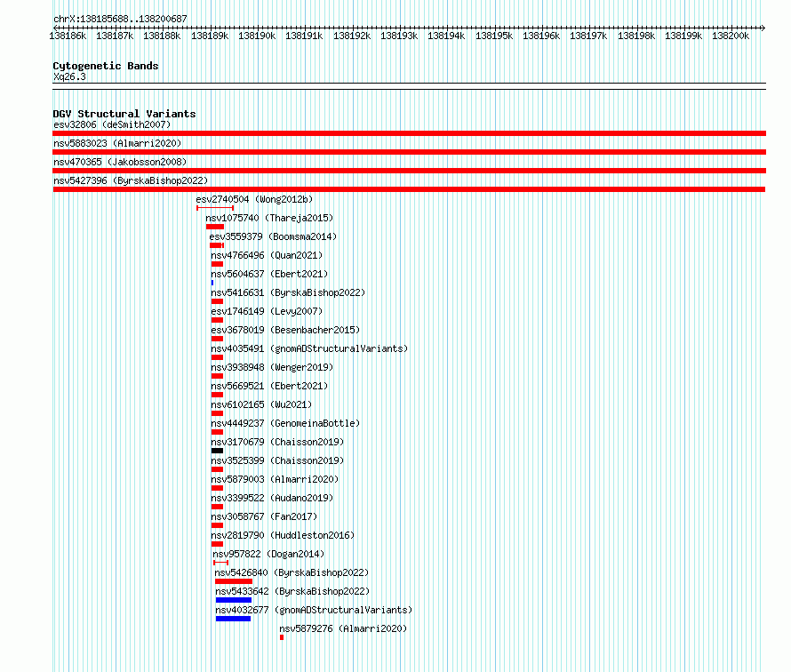Open nsv5426840 (ByrskaBishop2022) label
Image resolution: width=791 pixels, height=672 pixels.
(x=292, y=572)
